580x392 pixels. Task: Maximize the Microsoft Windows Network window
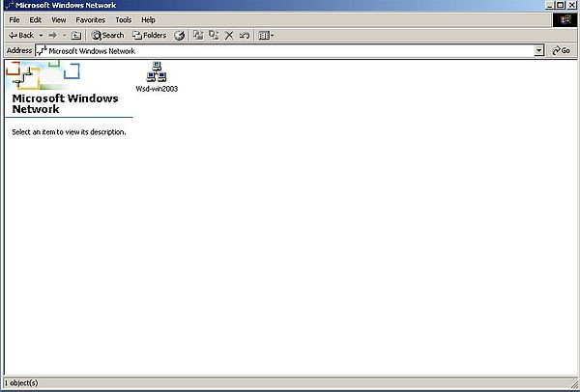560,5
